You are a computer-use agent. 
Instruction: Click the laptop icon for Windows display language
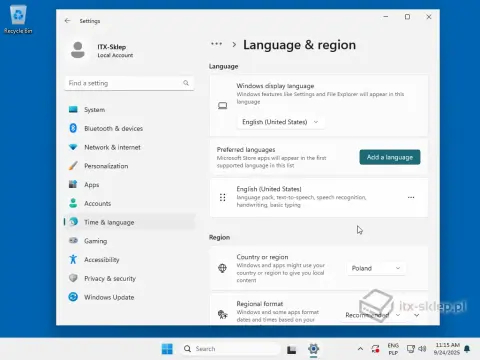(x=222, y=106)
